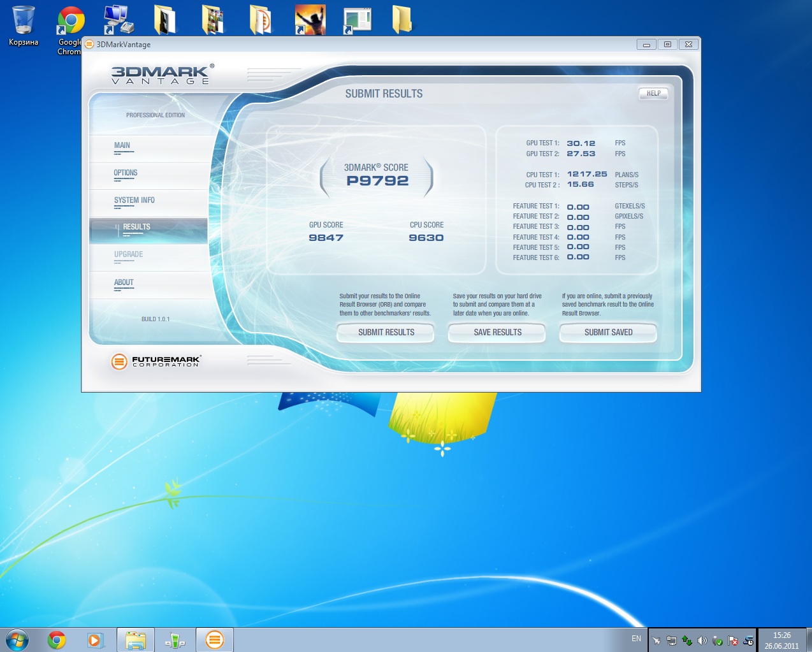Click the green arrows traffic tray icon

click(687, 641)
